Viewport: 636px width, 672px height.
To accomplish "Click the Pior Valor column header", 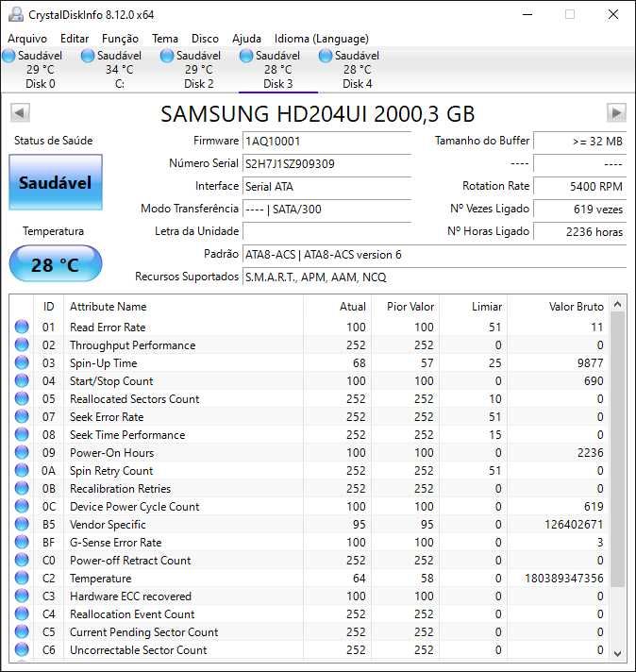I will point(405,307).
